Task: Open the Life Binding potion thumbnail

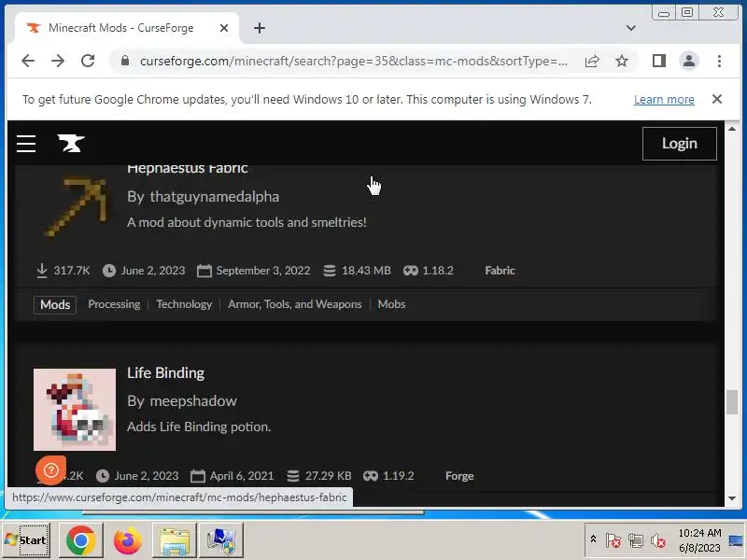Action: coord(75,410)
